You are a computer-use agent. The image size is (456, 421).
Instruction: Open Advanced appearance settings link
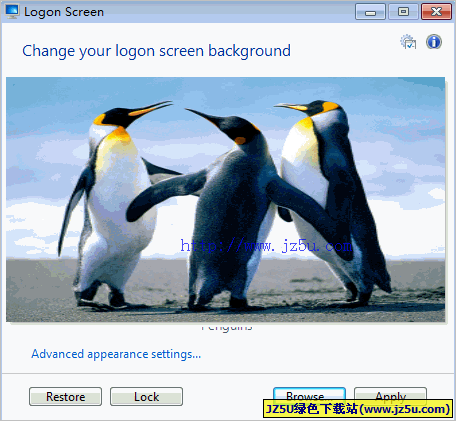(x=116, y=354)
